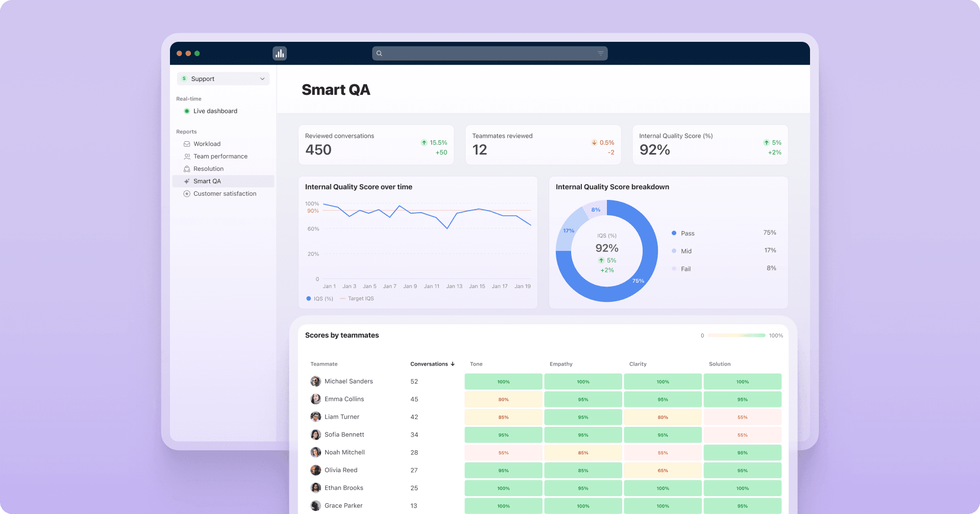Click the Customer satisfaction star icon
980x514 pixels.
(x=187, y=194)
